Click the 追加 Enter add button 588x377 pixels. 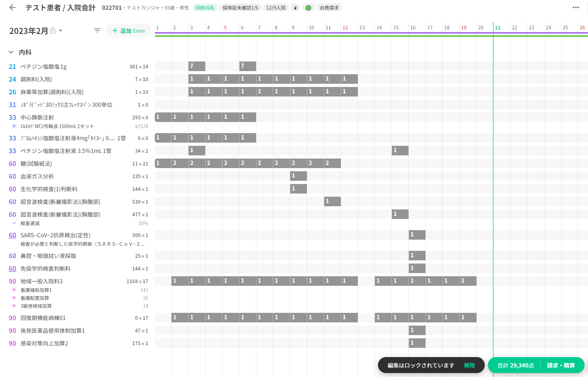[x=129, y=31]
